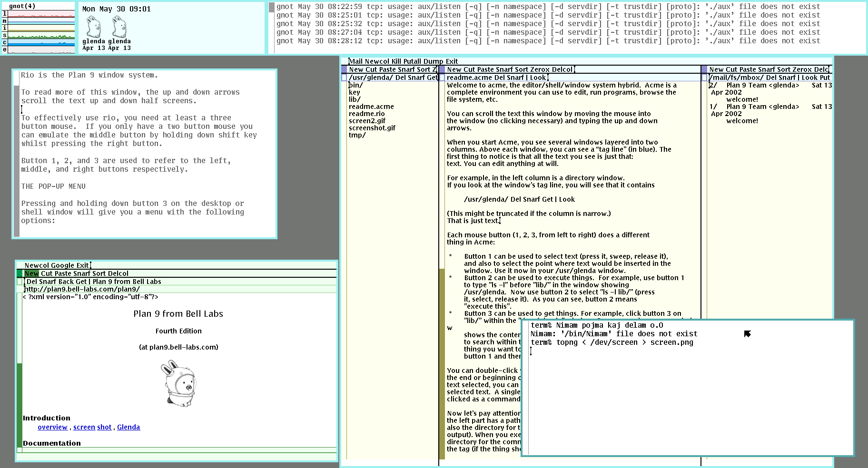This screenshot has height=468, width=868.
Task: Open the overview link
Action: coord(52,427)
